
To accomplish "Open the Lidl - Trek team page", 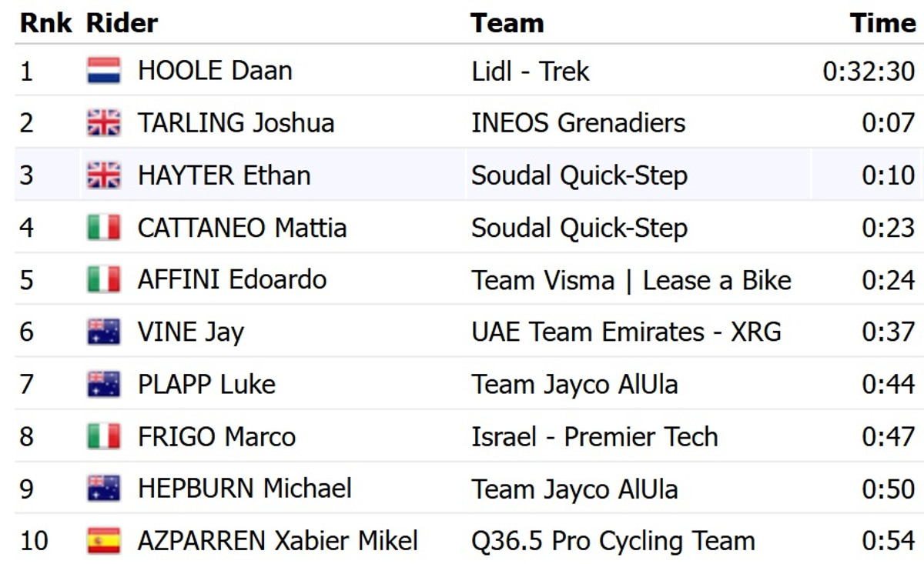I will (530, 71).
